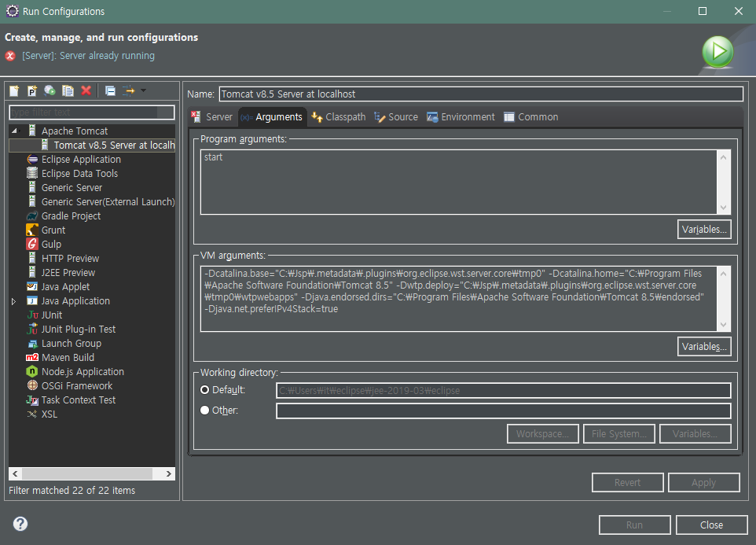
Task: Click the left arrow of tree scrollbar
Action: click(x=15, y=473)
